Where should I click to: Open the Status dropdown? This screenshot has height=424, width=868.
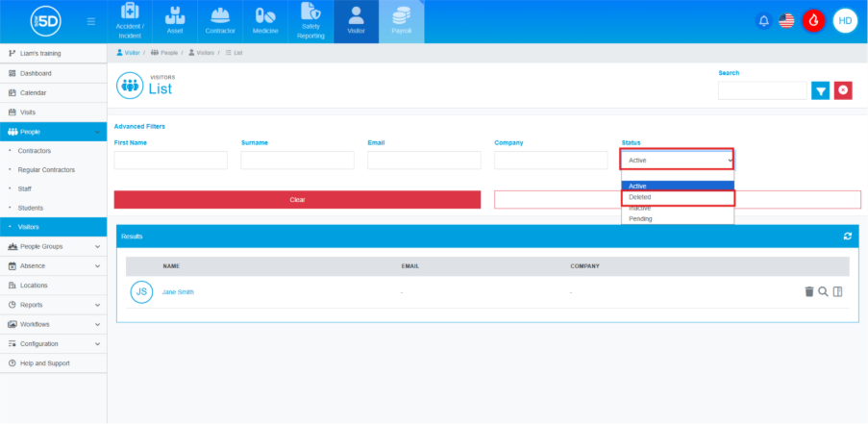pyautogui.click(x=678, y=160)
